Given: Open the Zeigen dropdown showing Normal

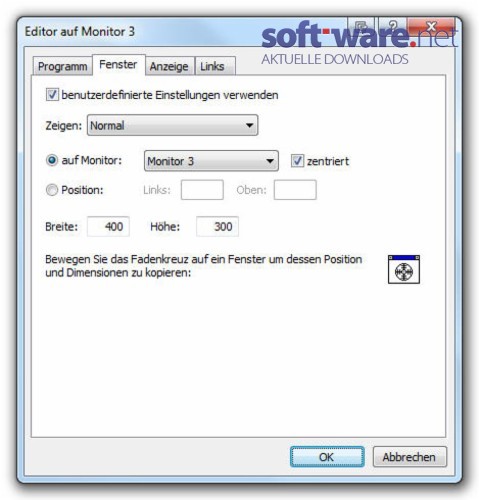Looking at the screenshot, I should [172, 125].
